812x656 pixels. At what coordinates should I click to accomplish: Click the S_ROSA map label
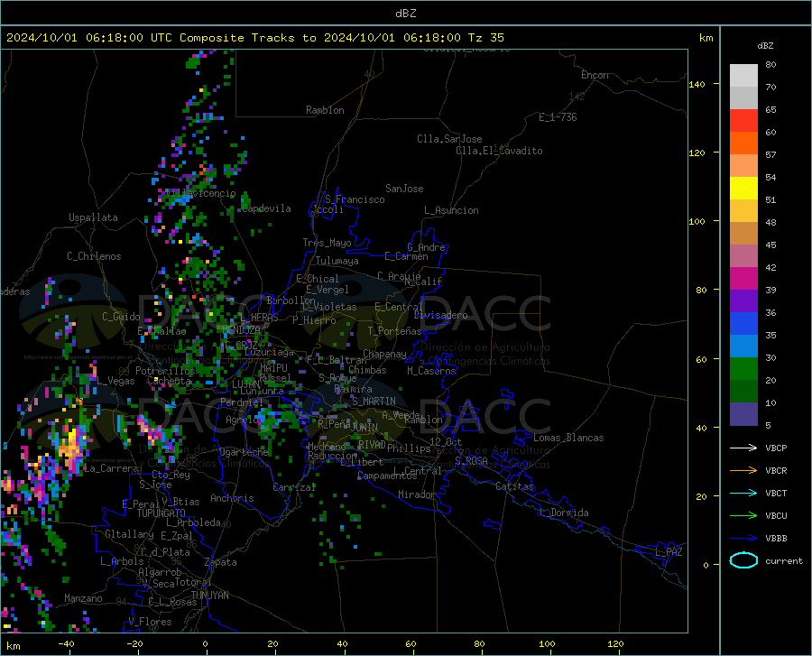tap(471, 460)
